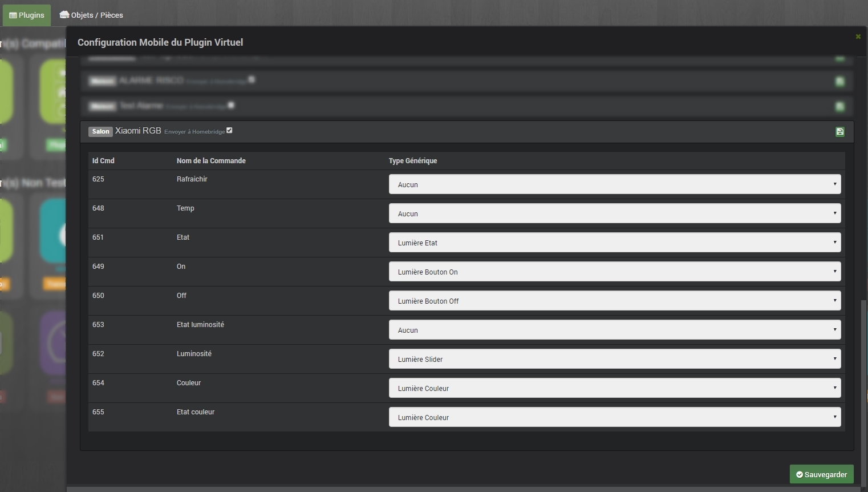The image size is (868, 492).
Task: Click the Rafraichir command name
Action: [x=192, y=179]
